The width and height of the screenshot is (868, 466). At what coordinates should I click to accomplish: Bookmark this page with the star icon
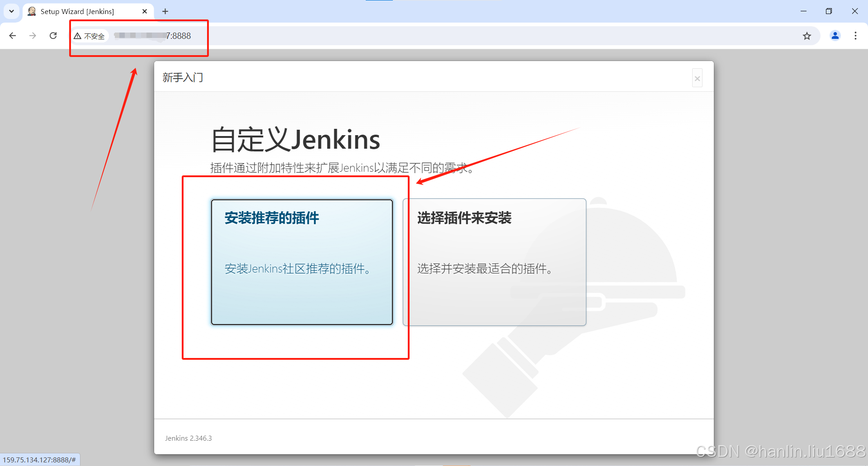(x=807, y=36)
